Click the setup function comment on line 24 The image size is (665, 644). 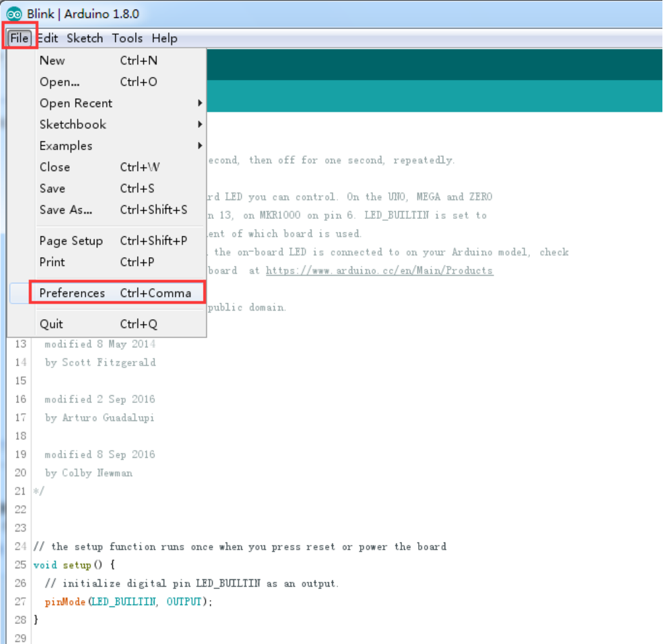pos(240,546)
